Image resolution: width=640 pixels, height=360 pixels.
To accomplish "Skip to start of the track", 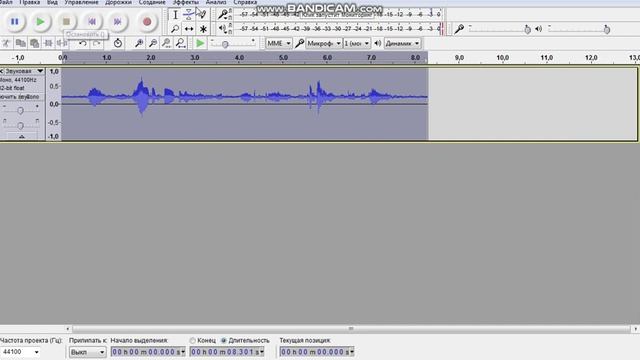I will pos(92,22).
